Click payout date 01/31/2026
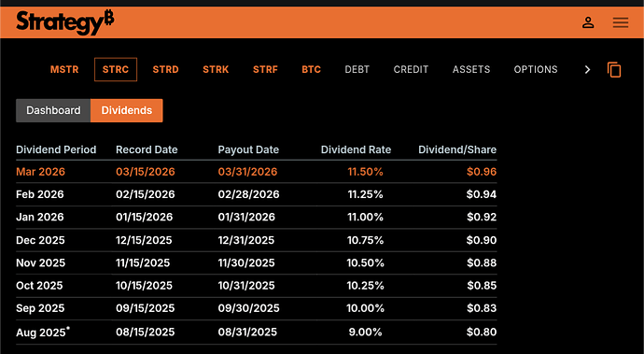The width and height of the screenshot is (644, 354). tap(246, 217)
